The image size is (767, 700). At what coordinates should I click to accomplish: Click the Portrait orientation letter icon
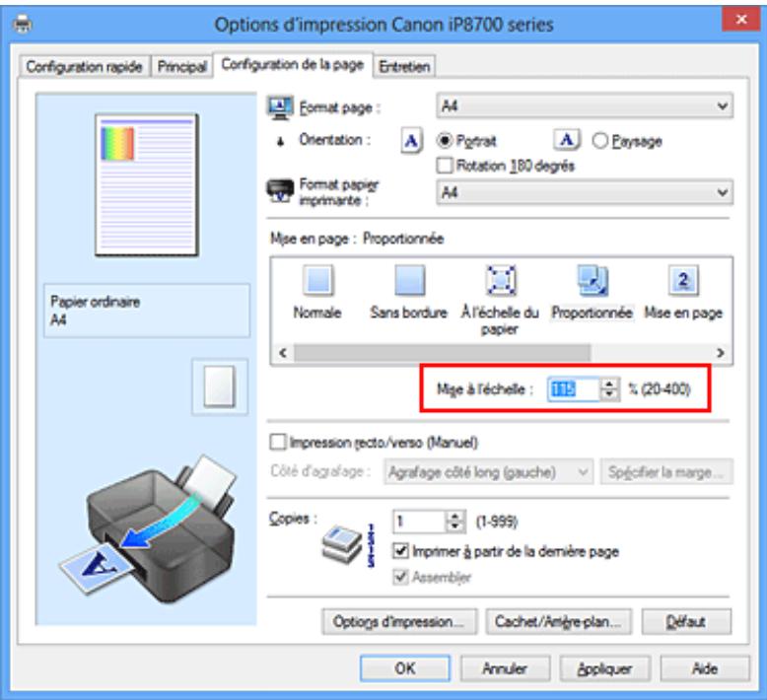[x=411, y=141]
